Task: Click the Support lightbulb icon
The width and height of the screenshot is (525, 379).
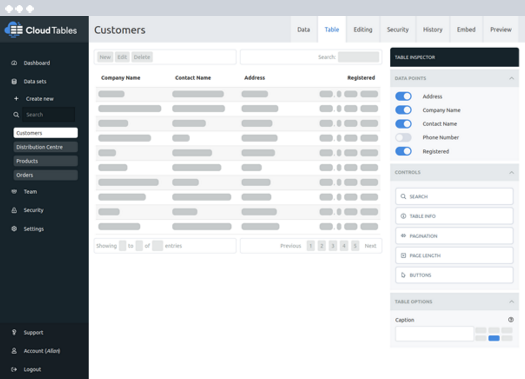Action: (14, 332)
